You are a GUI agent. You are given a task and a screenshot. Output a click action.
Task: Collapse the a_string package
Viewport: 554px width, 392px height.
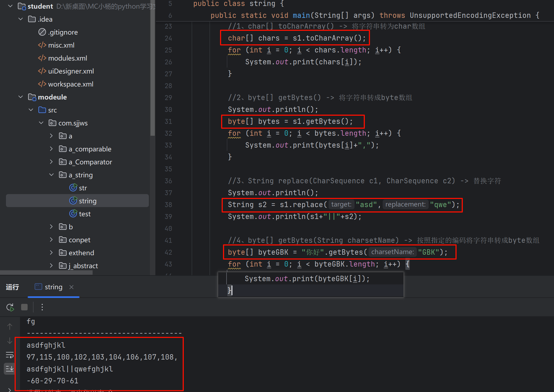51,175
